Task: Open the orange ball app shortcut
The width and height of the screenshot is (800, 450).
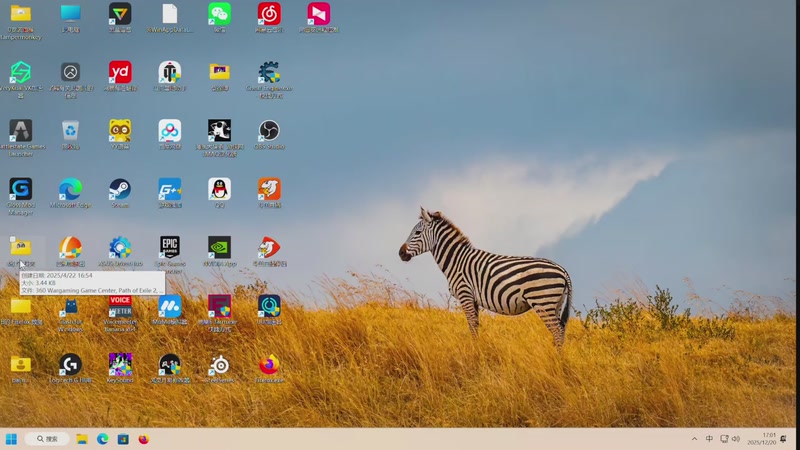Action: pyautogui.click(x=70, y=248)
